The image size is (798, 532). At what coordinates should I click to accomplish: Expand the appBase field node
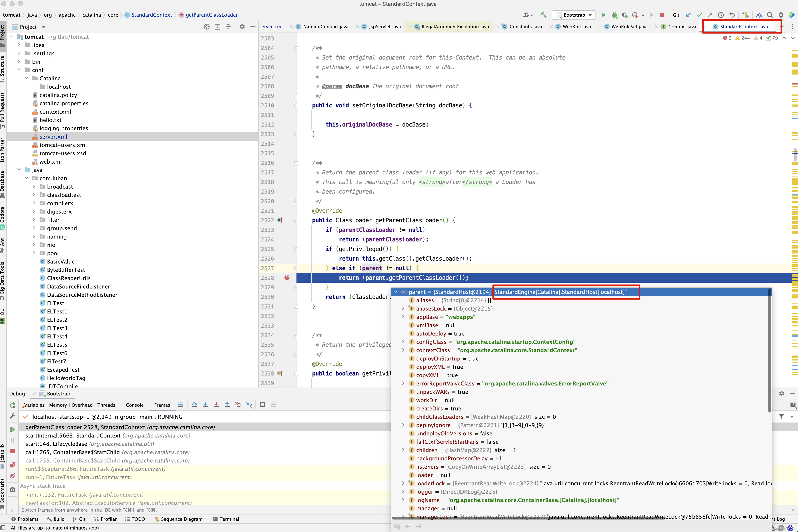(403, 317)
